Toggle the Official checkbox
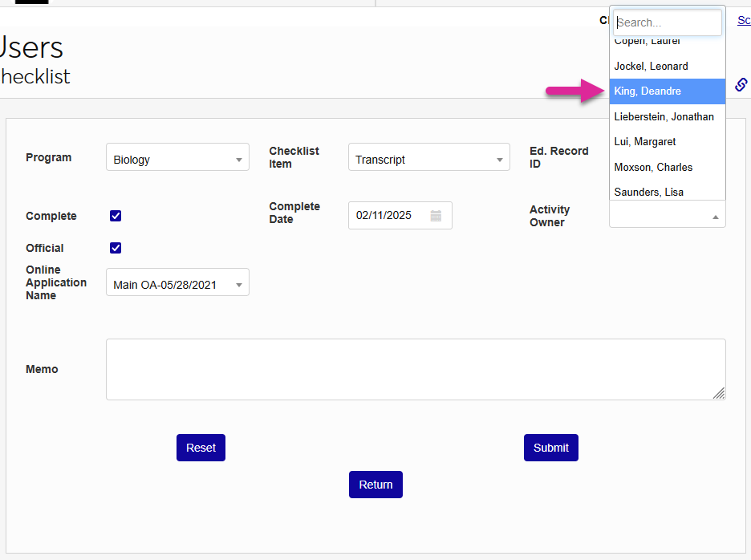This screenshot has height=560, width=751. (116, 248)
